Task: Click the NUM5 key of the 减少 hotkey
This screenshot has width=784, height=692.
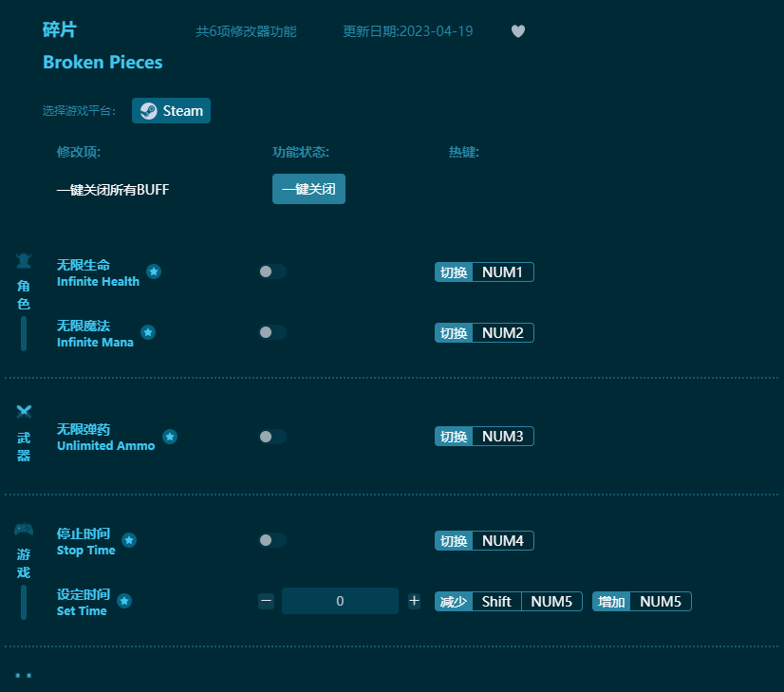Action: pos(551,602)
